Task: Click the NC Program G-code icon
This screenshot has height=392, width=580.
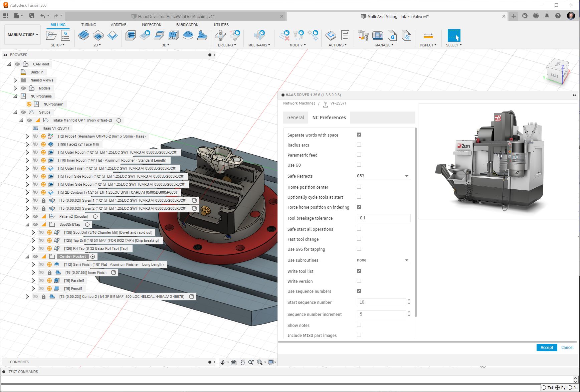Action: point(65,35)
